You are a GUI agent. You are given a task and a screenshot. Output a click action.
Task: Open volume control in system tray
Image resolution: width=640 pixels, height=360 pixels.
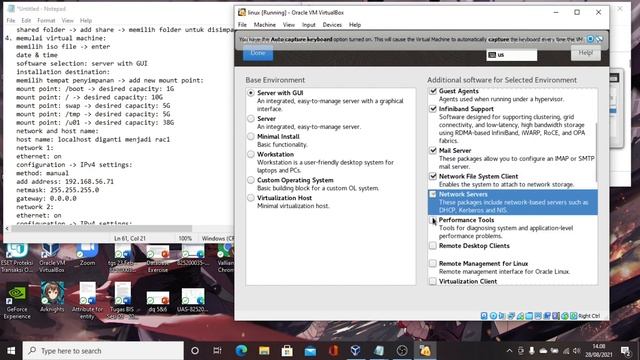(x=577, y=351)
